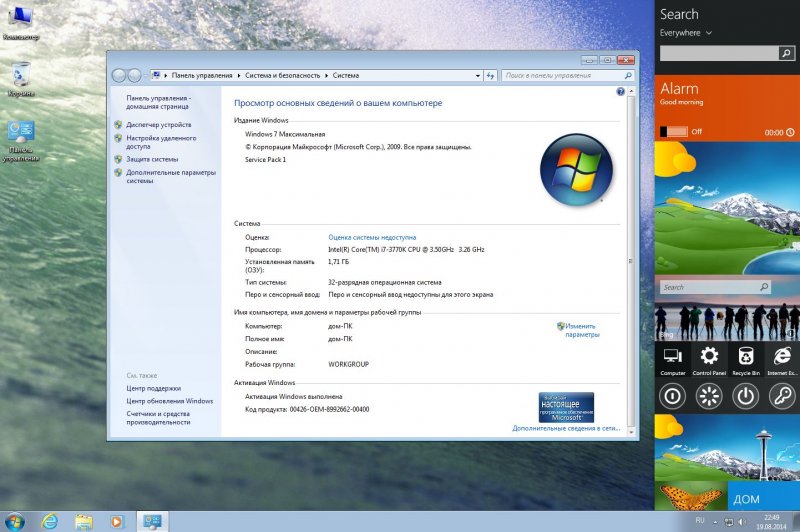
Task: Click the Back arrow in System window
Action: pyautogui.click(x=119, y=75)
